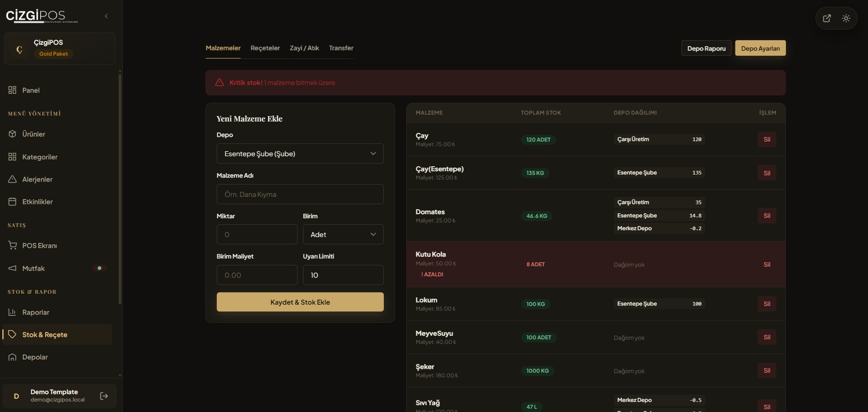Delete the Kutu Kola row with Sil
The height and width of the screenshot is (412, 868).
(767, 264)
